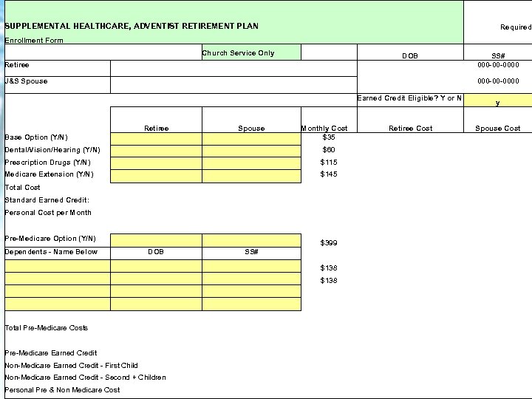Select the Church Service Only cell
This screenshot has height=399, width=532.
251,52
